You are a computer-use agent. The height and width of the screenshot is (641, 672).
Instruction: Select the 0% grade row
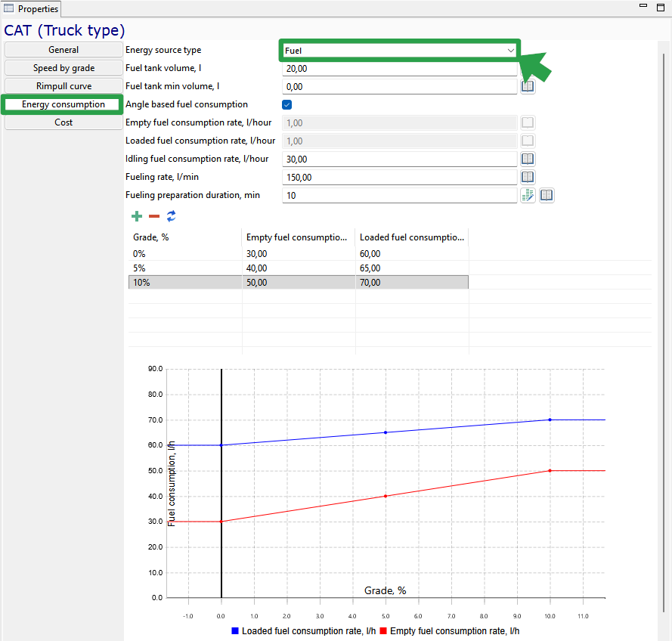[x=299, y=254]
